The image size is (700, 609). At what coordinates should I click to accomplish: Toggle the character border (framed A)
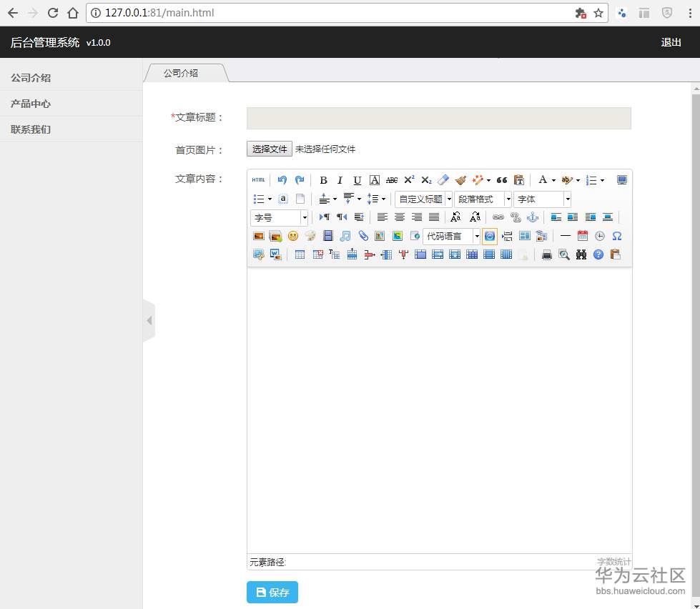pyautogui.click(x=375, y=180)
